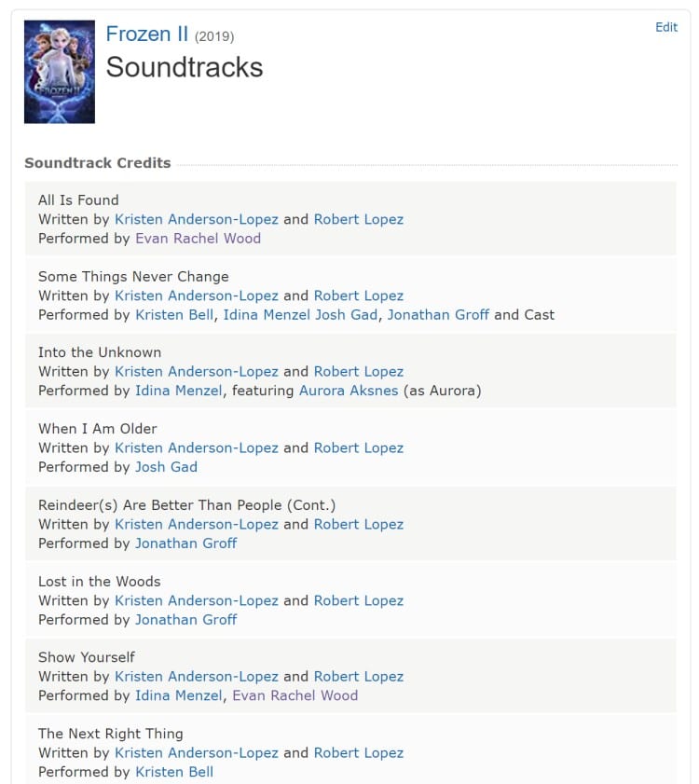Viewport: 699px width, 784px height.
Task: Open the Frozen II title link
Action: coord(147,34)
